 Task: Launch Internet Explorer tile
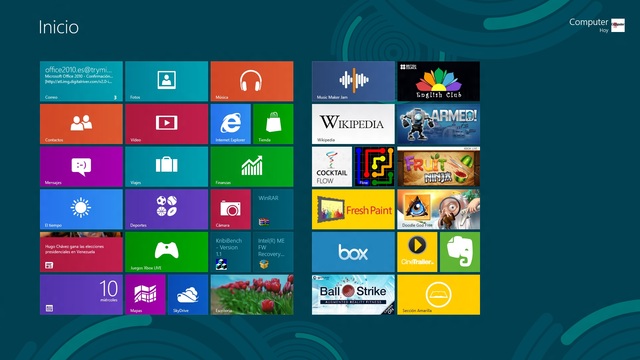click(x=231, y=124)
